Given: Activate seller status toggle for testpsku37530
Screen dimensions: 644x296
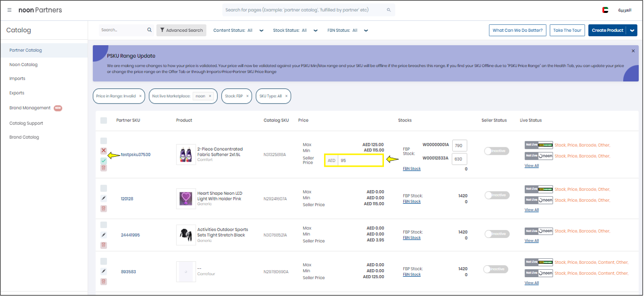Looking at the screenshot, I should point(496,151).
